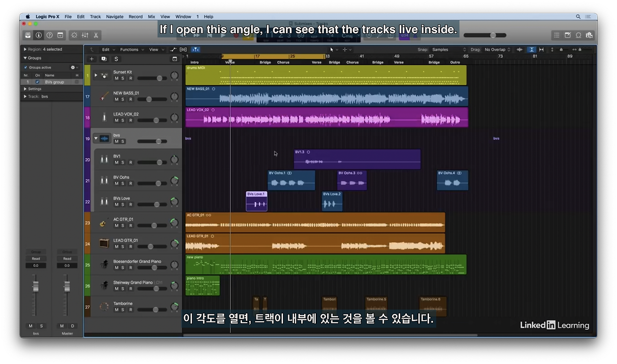This screenshot has width=617, height=364.
Task: Toggle the Toolbar display icon
Action: (x=60, y=35)
